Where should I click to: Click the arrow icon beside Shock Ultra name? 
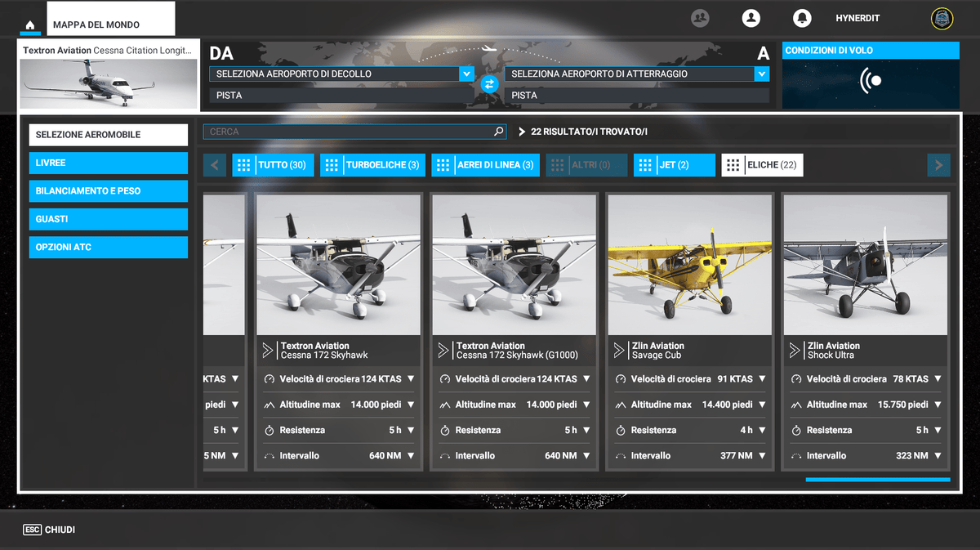coord(795,351)
